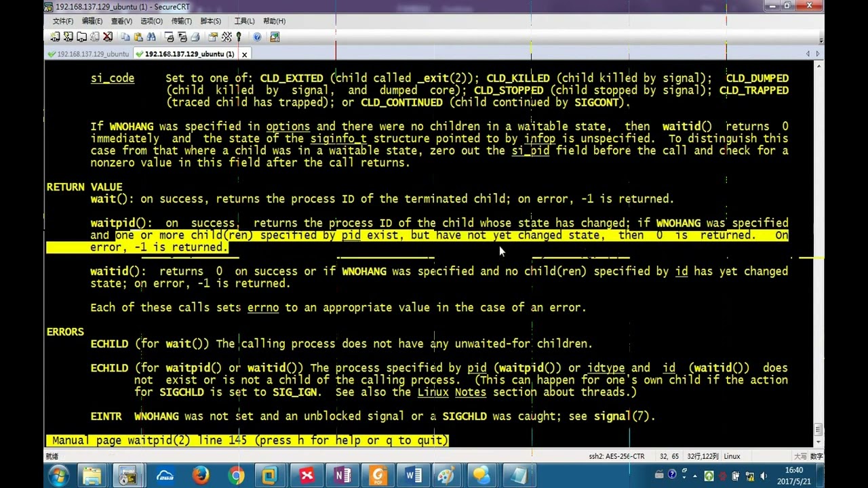Image resolution: width=868 pixels, height=488 pixels.
Task: Open the 帮助(H) menu
Action: (274, 21)
